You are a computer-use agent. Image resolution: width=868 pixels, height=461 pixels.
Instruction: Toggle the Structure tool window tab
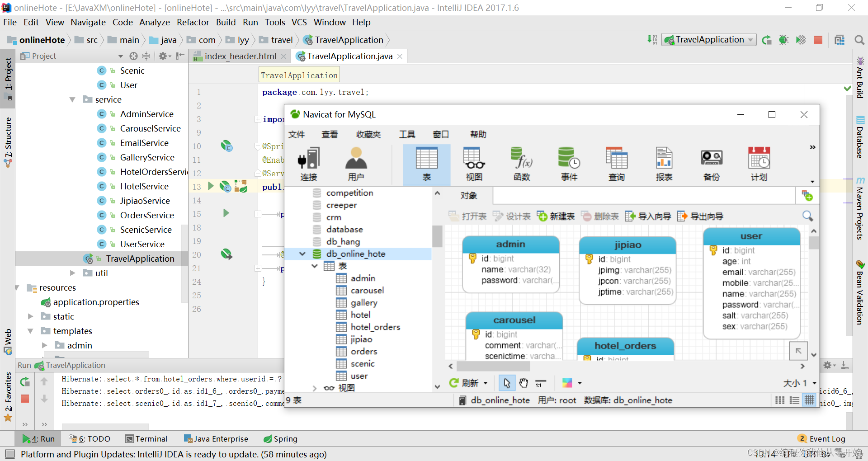(x=8, y=142)
